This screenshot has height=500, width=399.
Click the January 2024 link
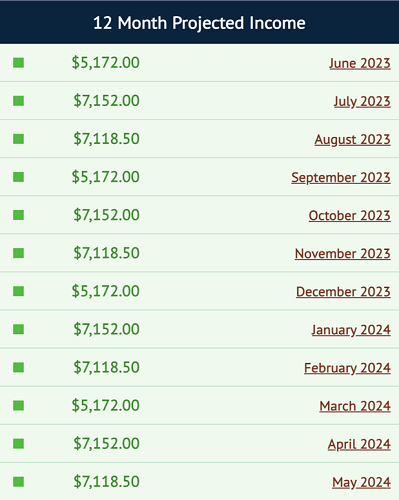click(351, 330)
